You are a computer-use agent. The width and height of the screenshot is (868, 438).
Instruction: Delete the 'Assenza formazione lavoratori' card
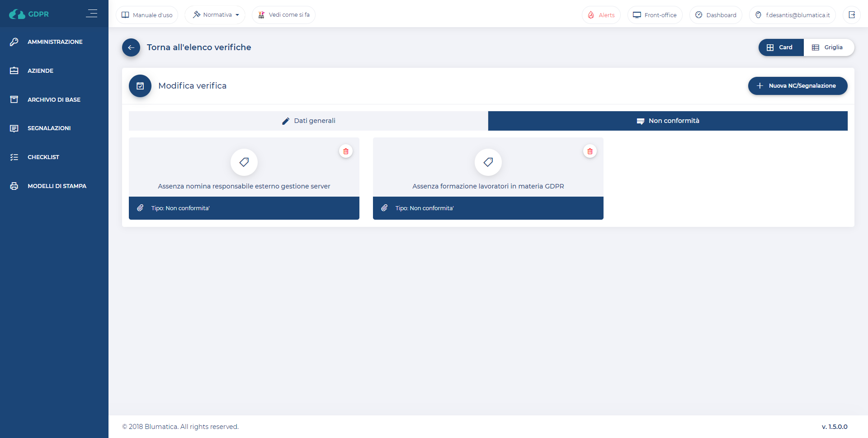(590, 151)
